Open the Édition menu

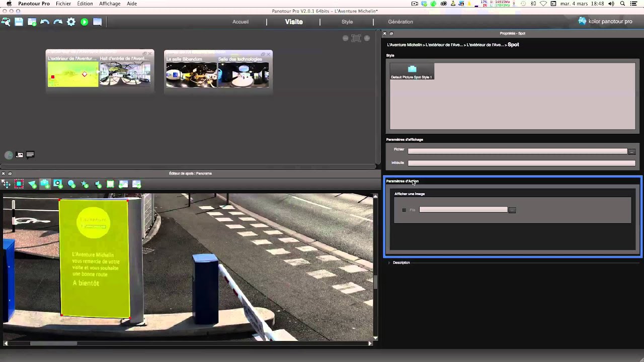85,4
